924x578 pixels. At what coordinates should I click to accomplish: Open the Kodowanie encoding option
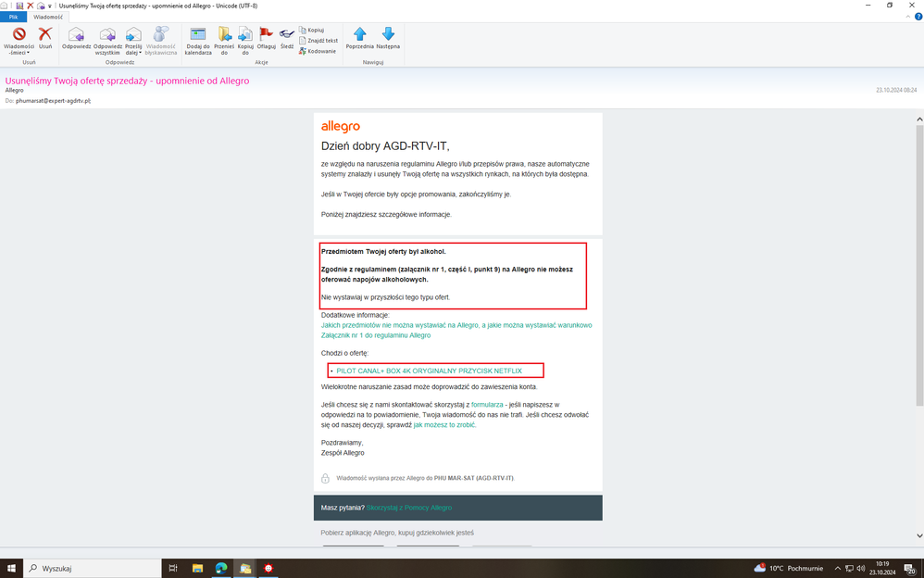(x=317, y=51)
